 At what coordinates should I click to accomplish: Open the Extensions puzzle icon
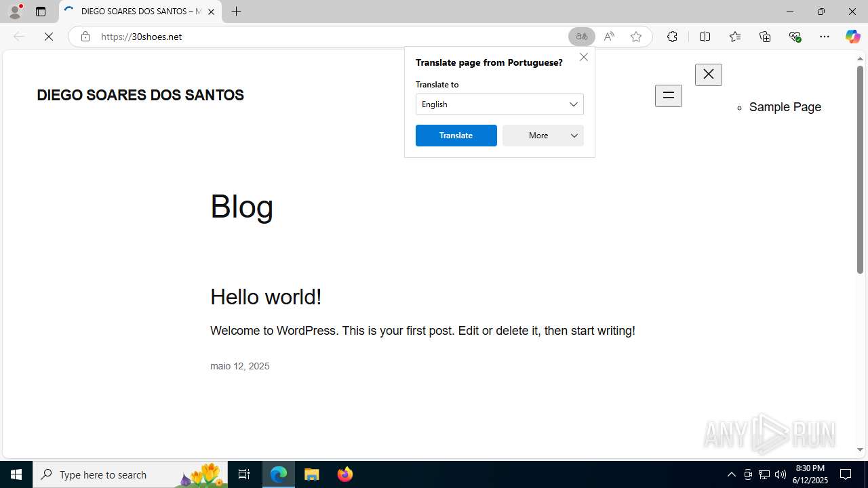672,37
